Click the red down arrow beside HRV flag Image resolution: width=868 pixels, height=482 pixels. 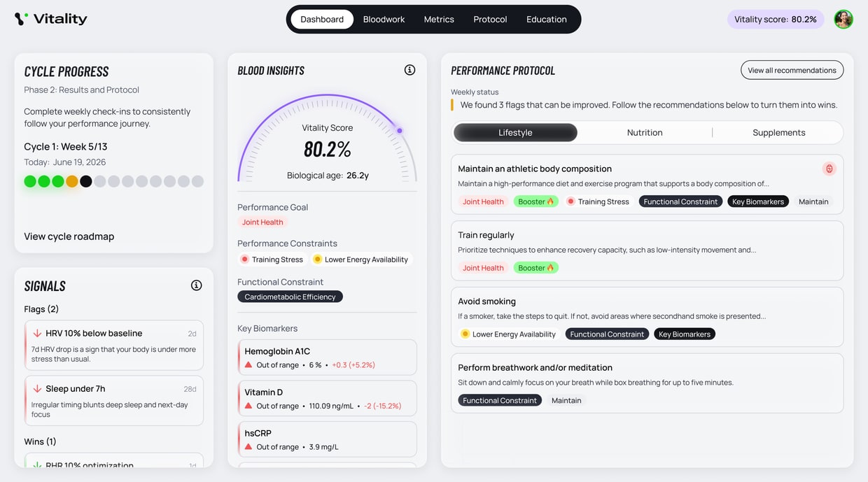coord(37,334)
